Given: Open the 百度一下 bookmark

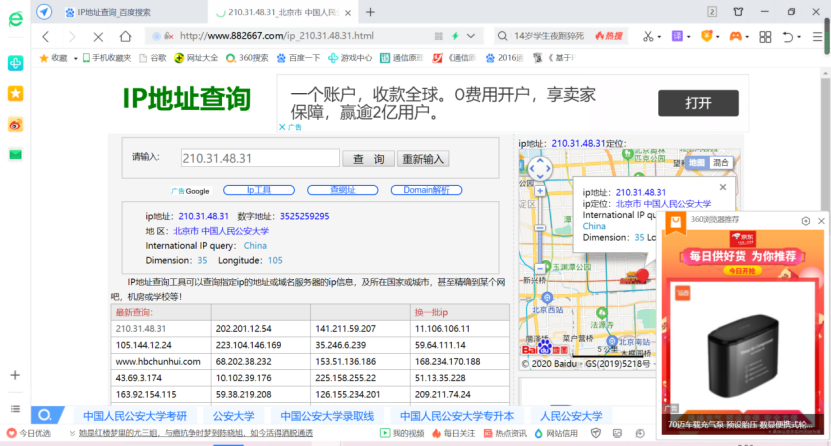Looking at the screenshot, I should [x=298, y=58].
